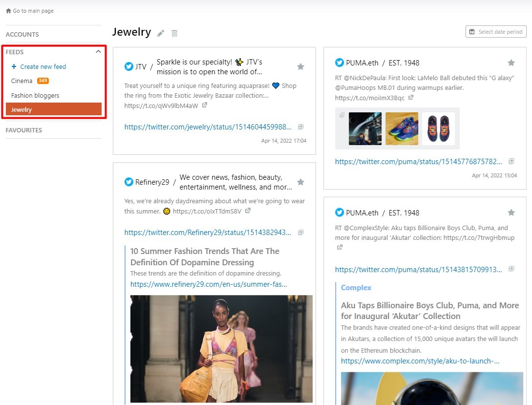Click PUMA.eth name on LaMelo Ball post
The image size is (532, 405).
point(362,63)
